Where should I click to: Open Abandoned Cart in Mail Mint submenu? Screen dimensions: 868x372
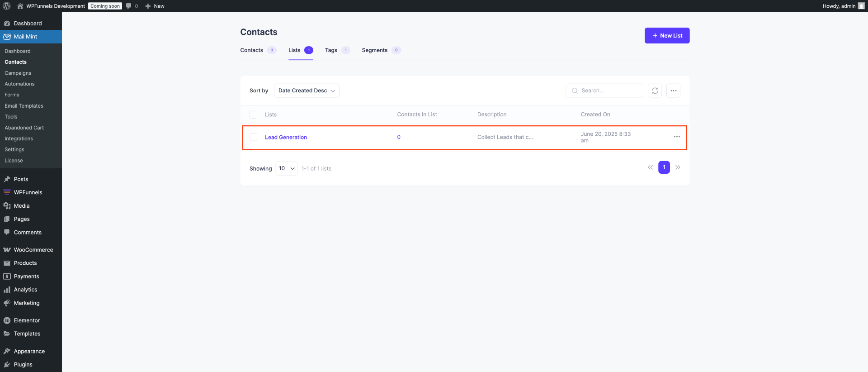tap(24, 128)
